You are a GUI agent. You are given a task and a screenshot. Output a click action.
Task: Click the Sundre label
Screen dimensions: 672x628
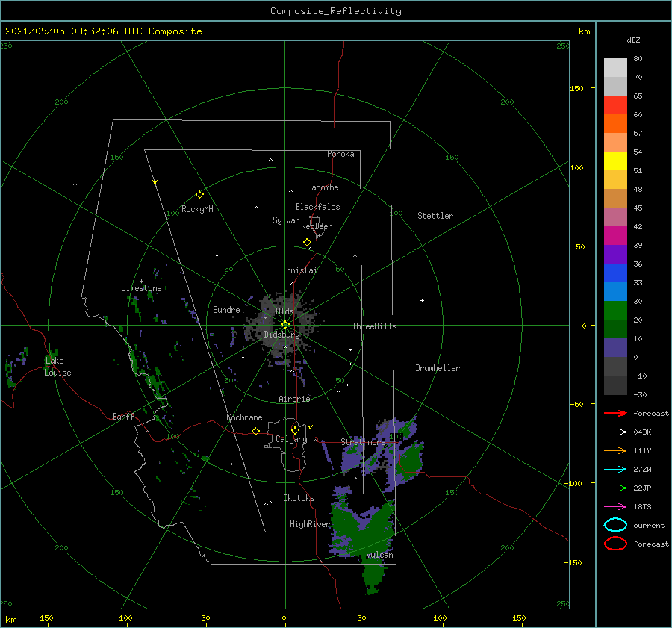click(226, 309)
